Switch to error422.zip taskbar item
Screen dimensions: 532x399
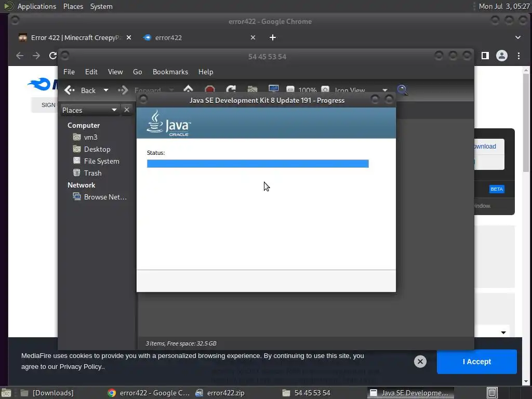236,393
